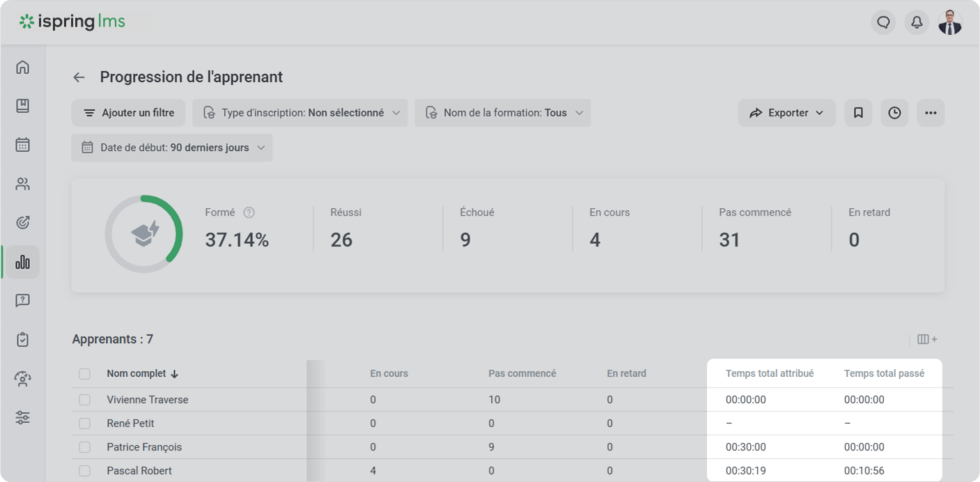Open the Nom de la formation dropdown
Image resolution: width=980 pixels, height=482 pixels.
pyautogui.click(x=502, y=113)
